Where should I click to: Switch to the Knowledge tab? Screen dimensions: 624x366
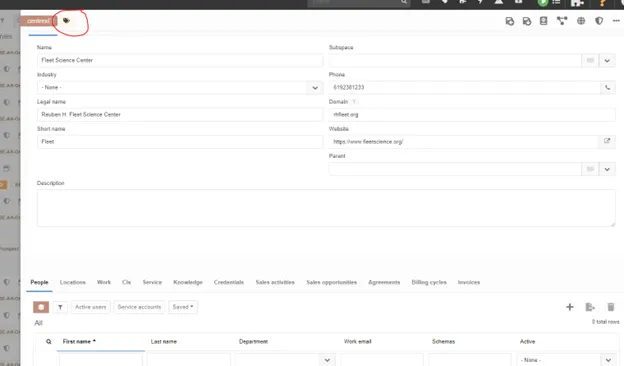tap(188, 282)
